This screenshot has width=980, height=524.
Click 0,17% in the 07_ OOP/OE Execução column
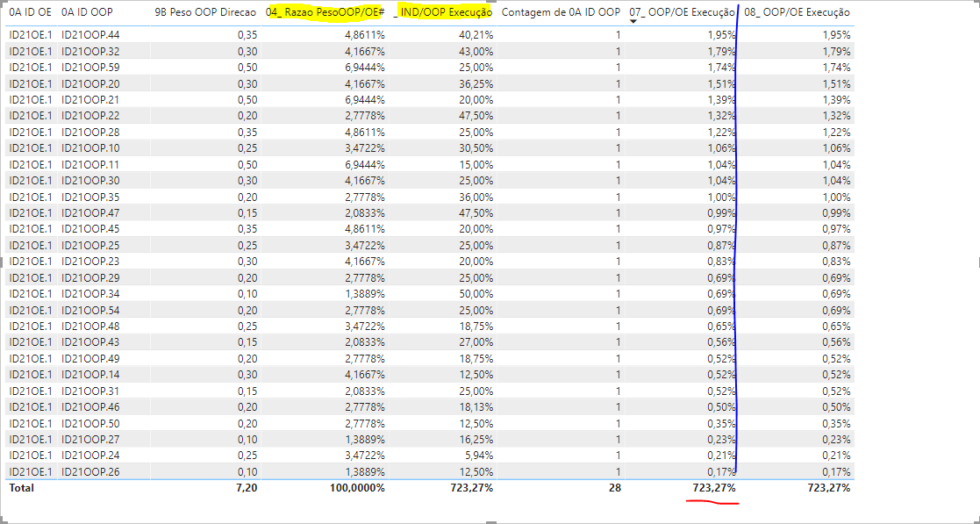coord(721,471)
